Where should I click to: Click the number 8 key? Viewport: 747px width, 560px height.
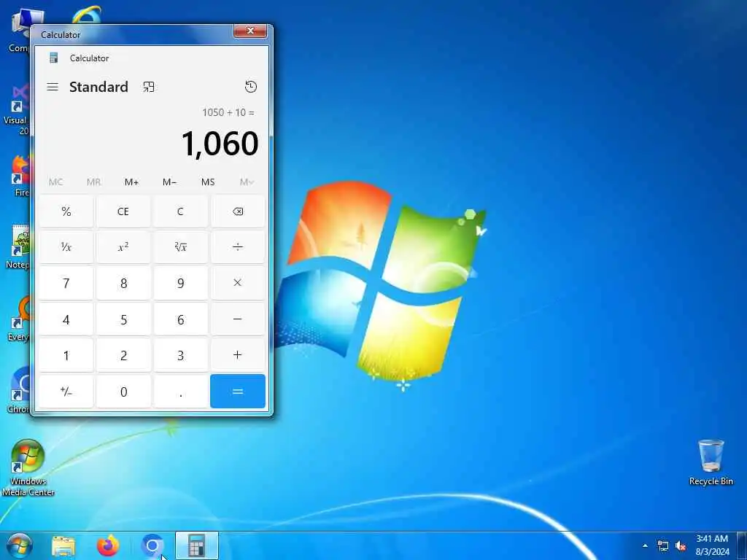[x=123, y=283]
